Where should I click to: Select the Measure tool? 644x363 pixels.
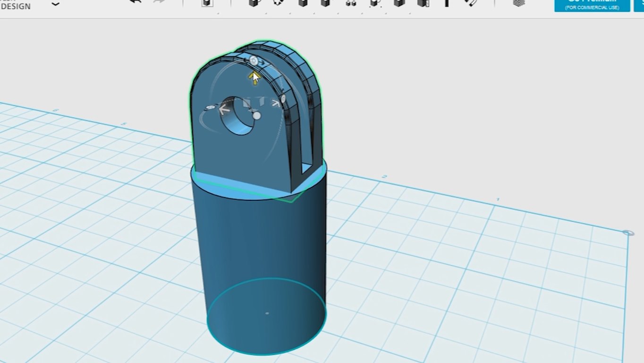tap(423, 3)
